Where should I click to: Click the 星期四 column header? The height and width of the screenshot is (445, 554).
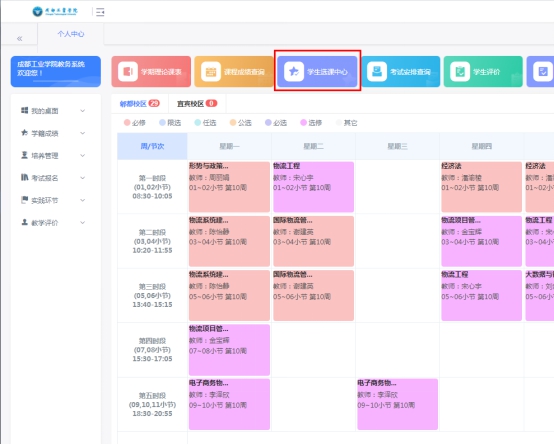coord(482,146)
